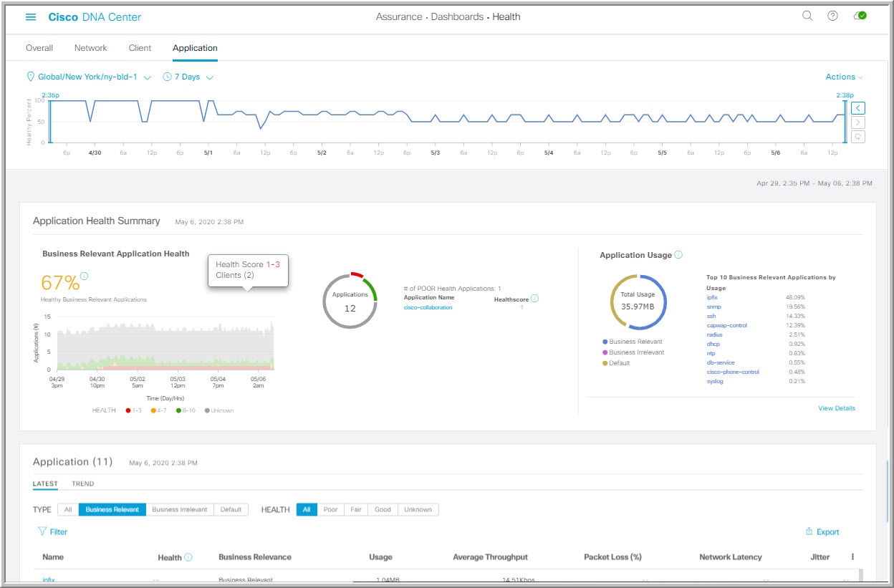Select the Business Irrelevant type filter
The height and width of the screenshot is (588, 894).
tap(180, 510)
